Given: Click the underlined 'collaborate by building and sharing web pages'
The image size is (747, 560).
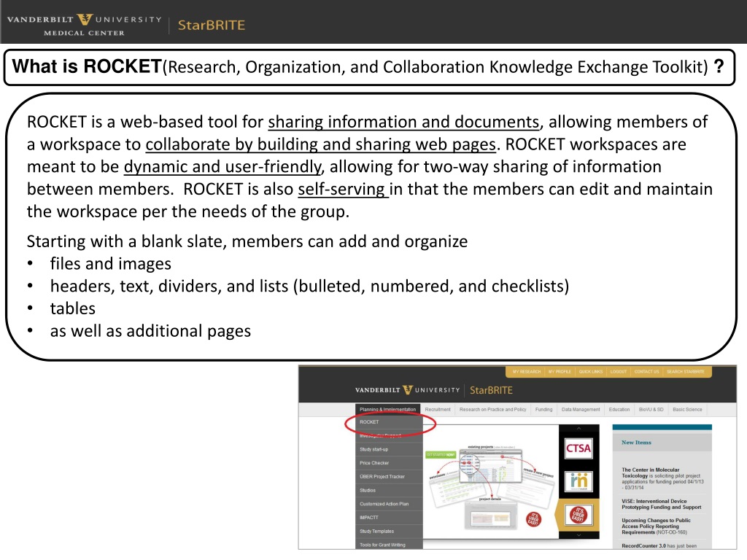Looking at the screenshot, I should tap(321, 144).
